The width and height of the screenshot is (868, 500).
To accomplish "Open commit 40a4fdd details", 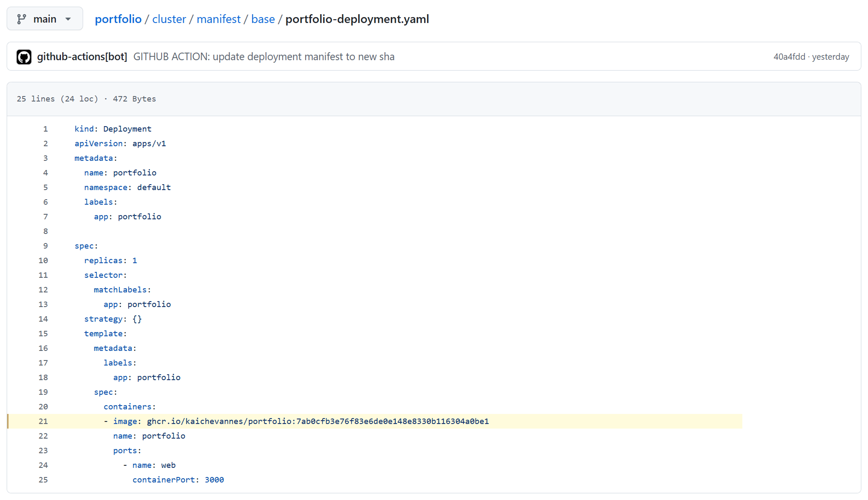I will [x=789, y=56].
